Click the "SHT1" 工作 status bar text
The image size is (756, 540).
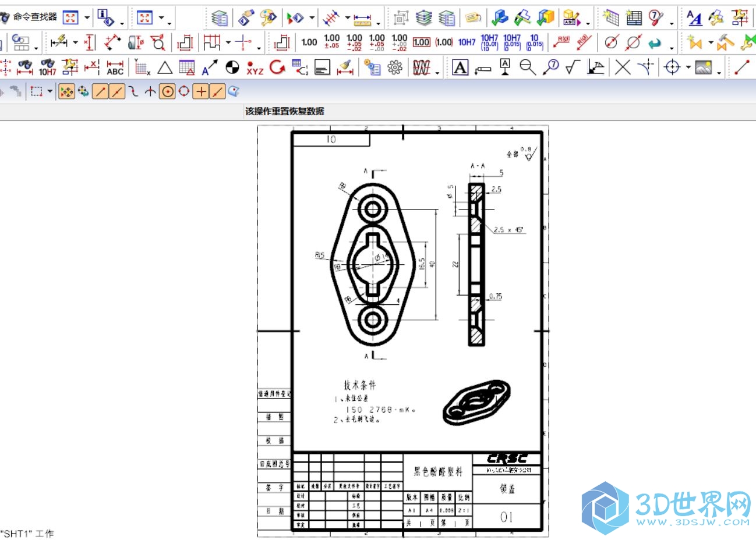click(27, 533)
